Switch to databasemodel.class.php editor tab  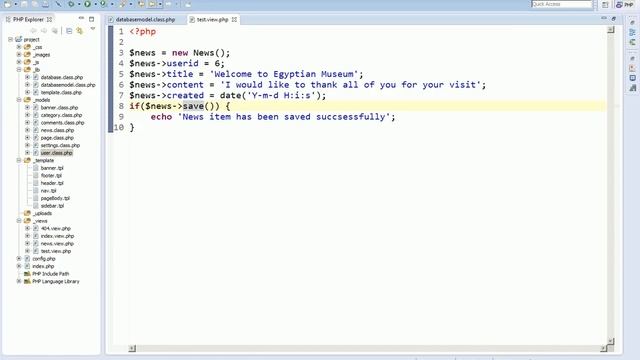142,19
